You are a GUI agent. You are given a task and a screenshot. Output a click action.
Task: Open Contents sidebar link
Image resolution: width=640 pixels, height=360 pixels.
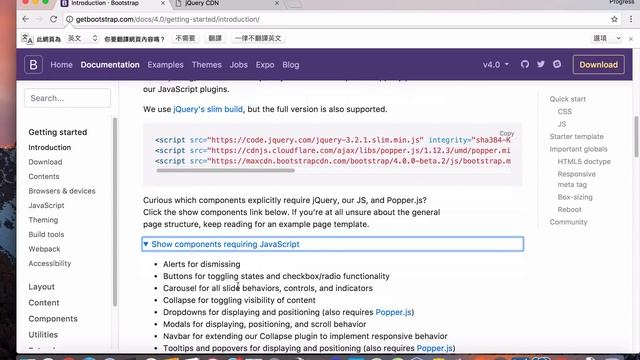(x=44, y=176)
